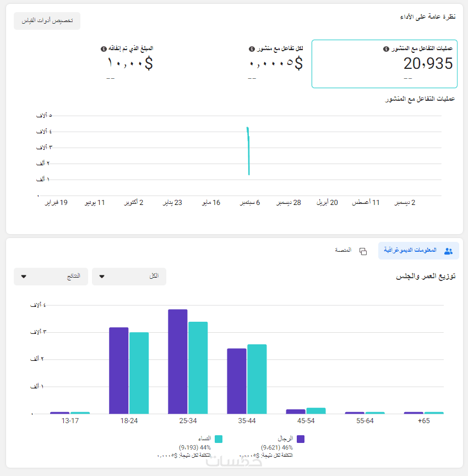Screen dimensions: 468x476
Task: Click the teal النساء legend swatch
Action: coord(219,439)
